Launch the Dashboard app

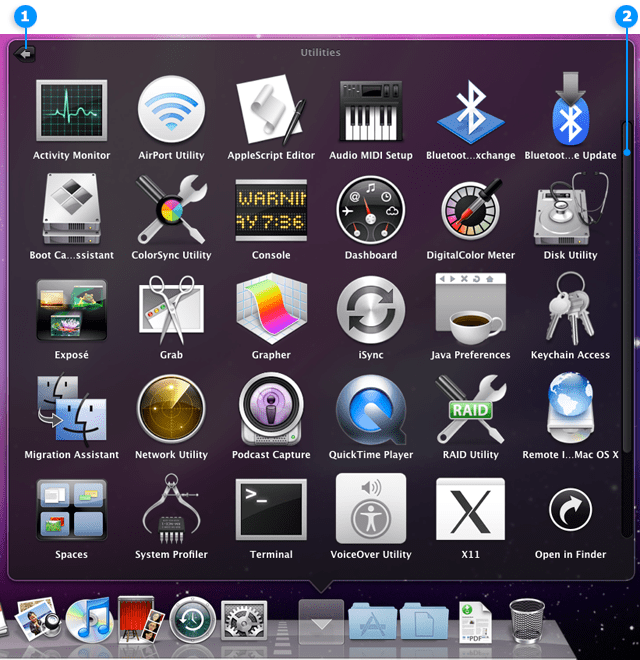pyautogui.click(x=371, y=210)
